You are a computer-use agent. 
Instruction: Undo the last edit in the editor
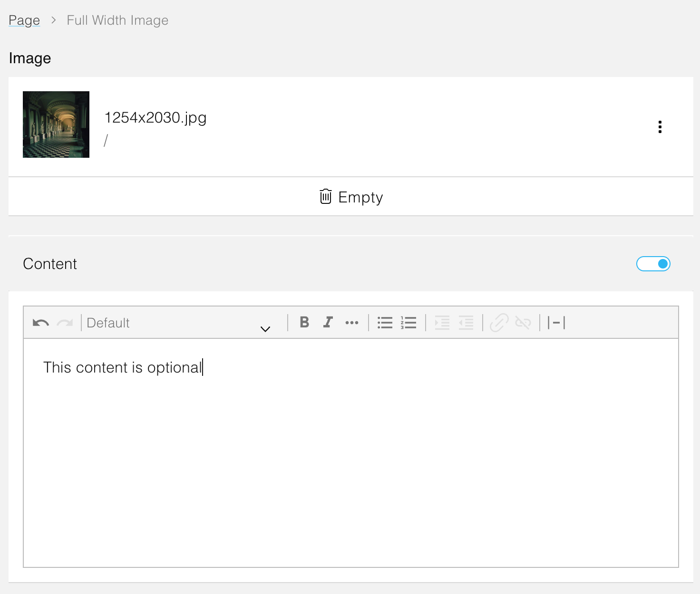41,323
